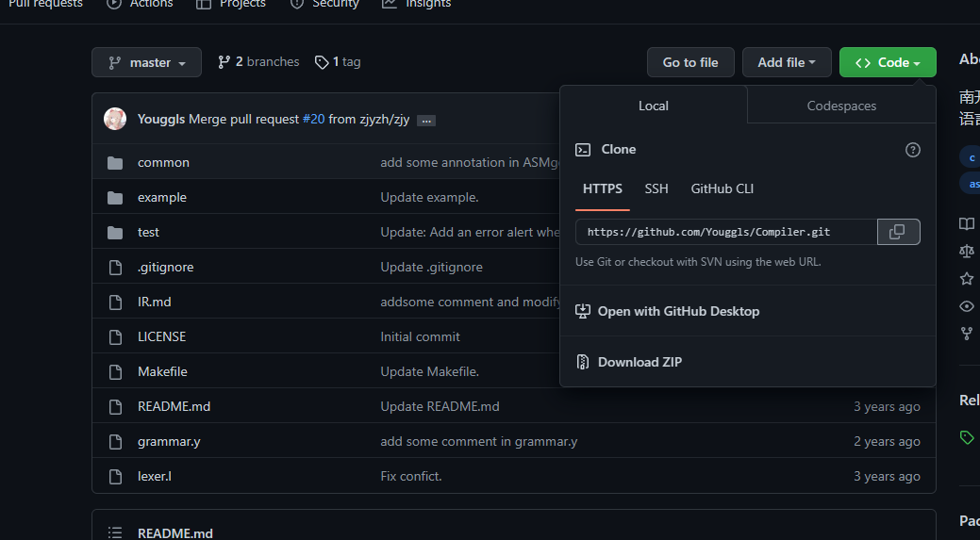Click the Go to file button

click(x=690, y=62)
